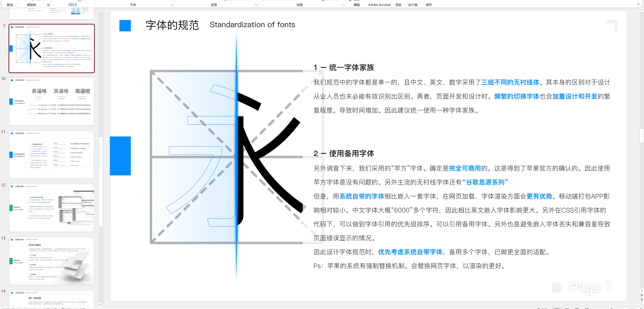
Task: Select the blue square beside the title
Action: [125, 25]
